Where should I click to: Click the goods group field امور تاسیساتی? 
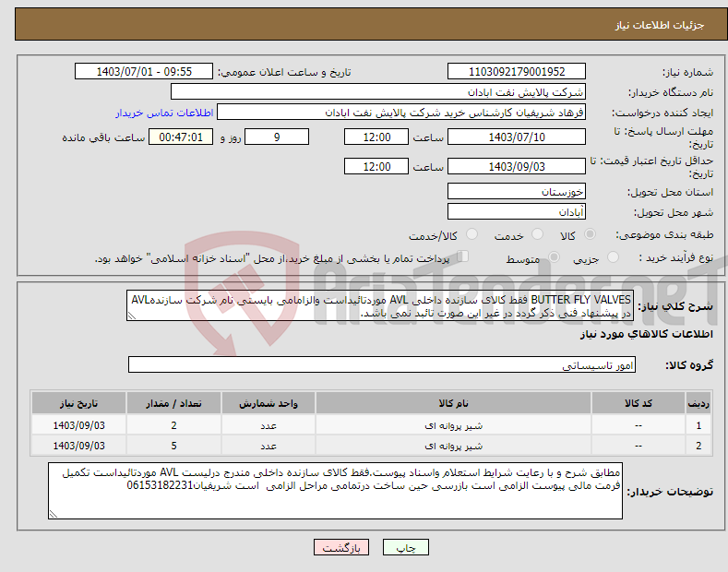(382, 365)
